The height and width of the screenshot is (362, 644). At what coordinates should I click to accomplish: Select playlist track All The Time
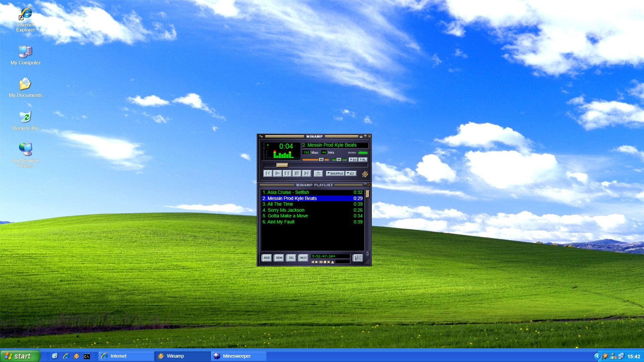pyautogui.click(x=312, y=204)
